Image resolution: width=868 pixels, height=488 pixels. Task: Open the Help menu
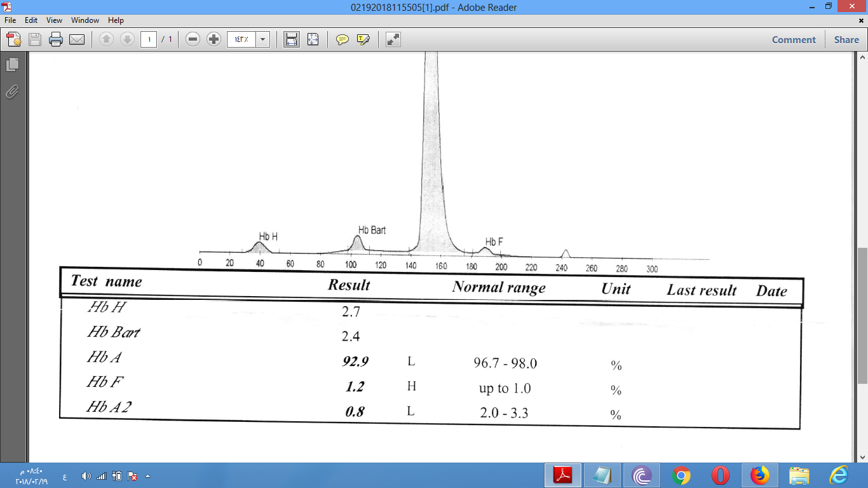[x=116, y=20]
